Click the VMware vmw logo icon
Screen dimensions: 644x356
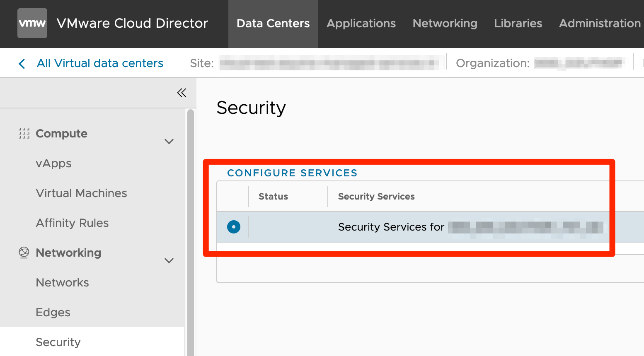click(x=32, y=23)
